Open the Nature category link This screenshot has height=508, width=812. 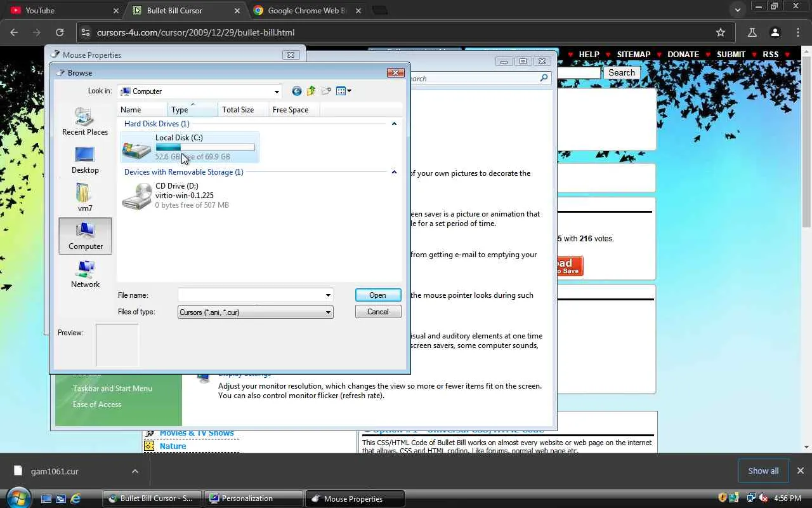[173, 446]
